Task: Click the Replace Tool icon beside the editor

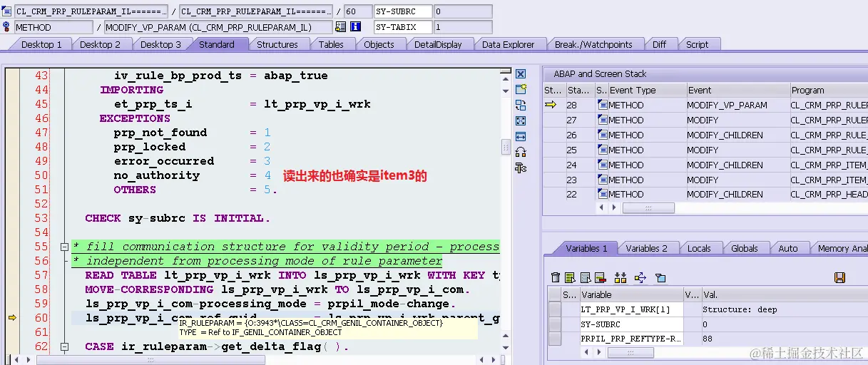Action: [x=521, y=105]
